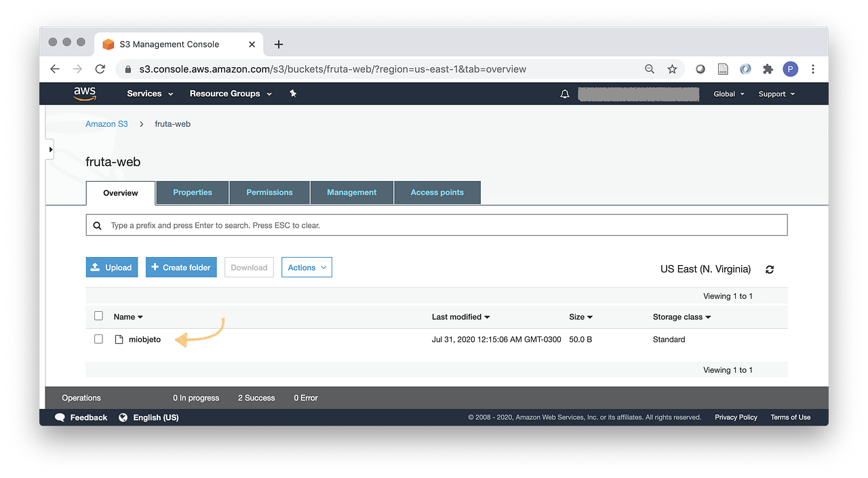Viewport: 868px width, 478px height.
Task: Click the favorites star in the AWS navbar
Action: (x=293, y=94)
